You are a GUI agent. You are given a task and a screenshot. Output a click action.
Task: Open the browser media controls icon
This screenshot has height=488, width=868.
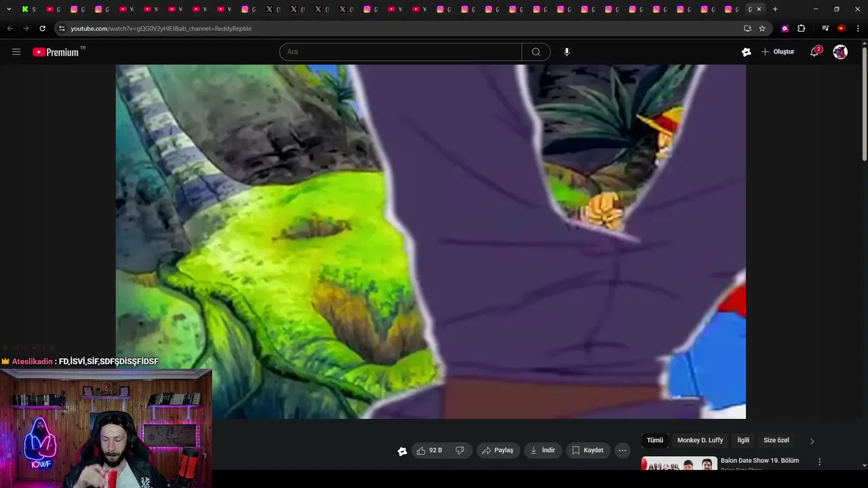825,28
